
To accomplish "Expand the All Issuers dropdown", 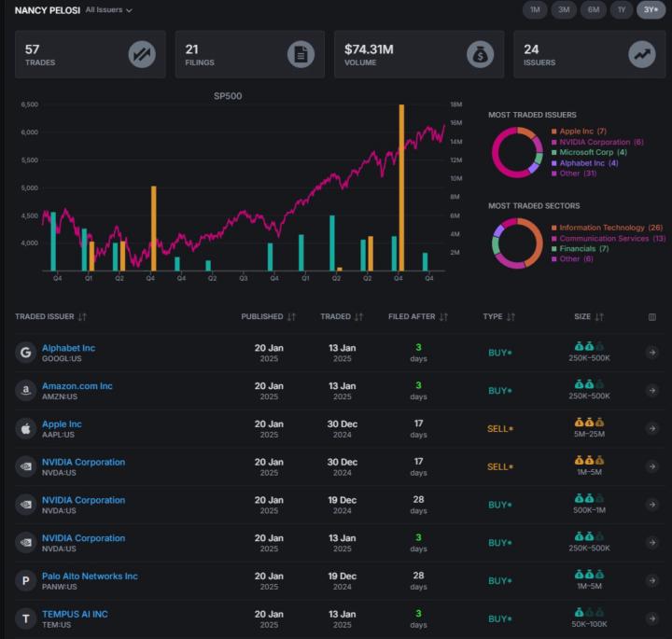I will 108,10.
